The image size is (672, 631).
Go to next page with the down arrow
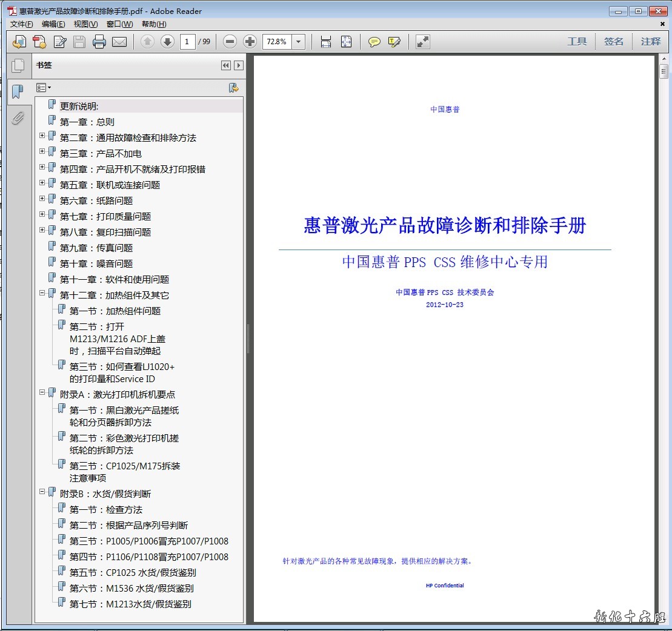click(x=167, y=42)
